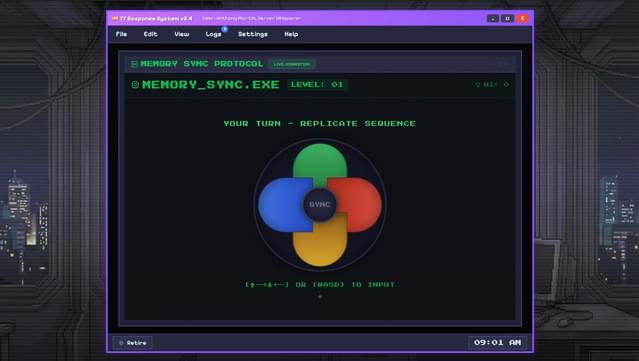639x361 pixels.
Task: Click the IT Response System app icon
Action: pos(115,18)
